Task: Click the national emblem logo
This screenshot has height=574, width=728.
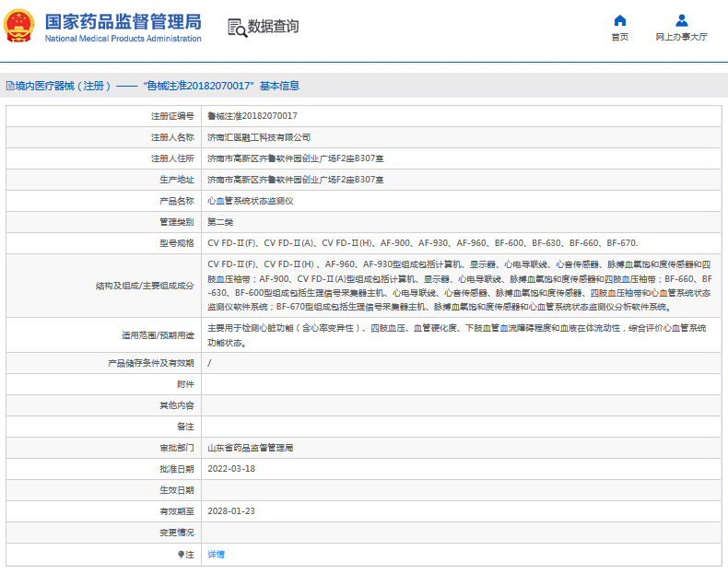Action: click(18, 26)
